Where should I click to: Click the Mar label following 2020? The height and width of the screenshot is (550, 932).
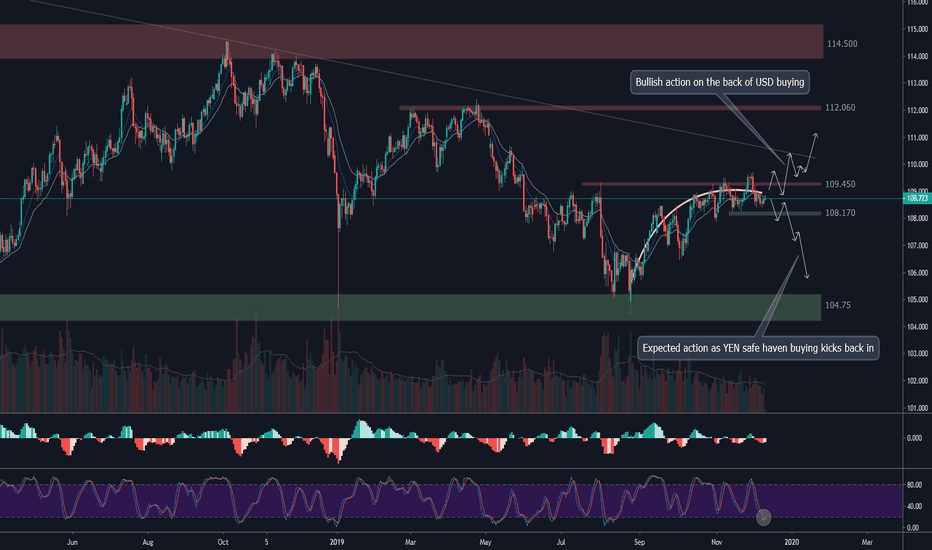pos(867,542)
